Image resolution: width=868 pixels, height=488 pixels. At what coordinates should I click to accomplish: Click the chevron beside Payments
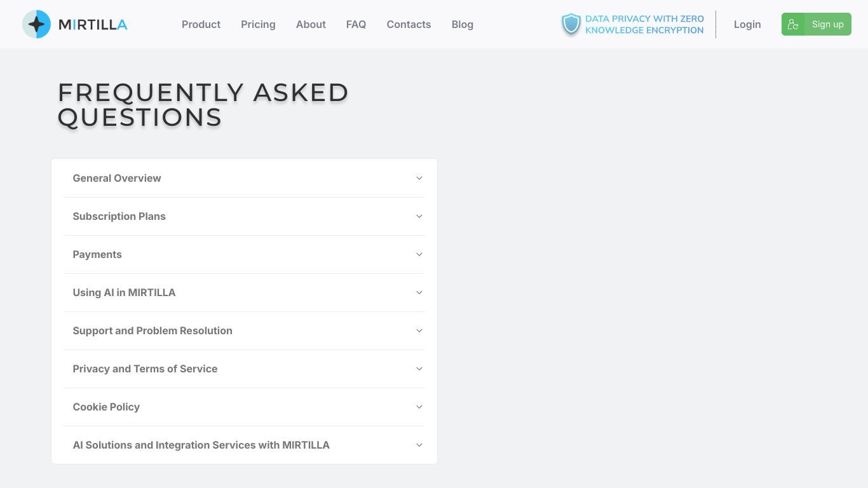[x=419, y=254]
